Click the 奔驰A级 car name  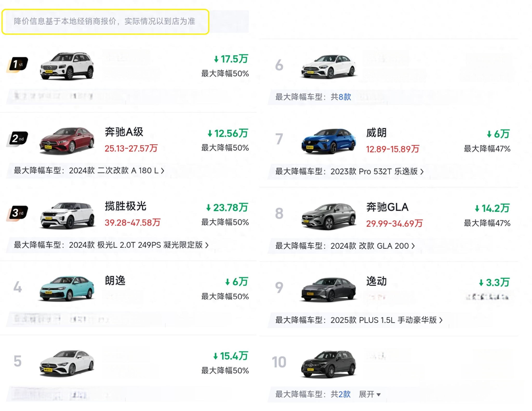[x=124, y=132]
